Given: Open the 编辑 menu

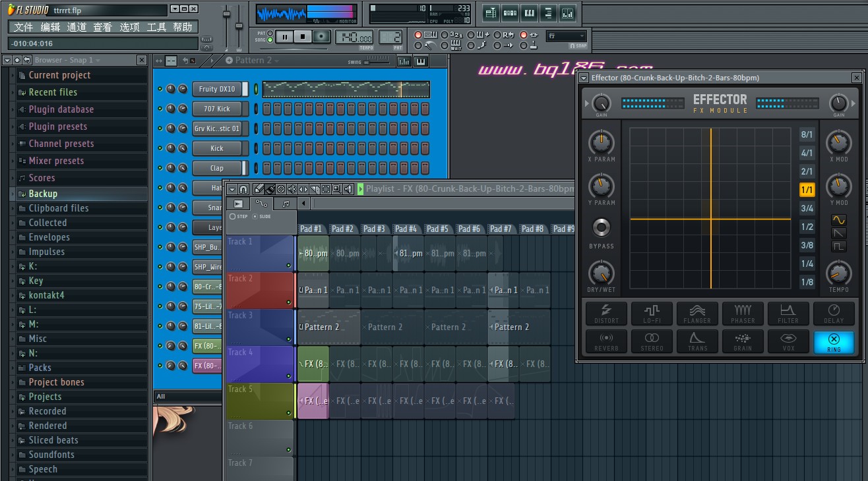Looking at the screenshot, I should pos(50,27).
